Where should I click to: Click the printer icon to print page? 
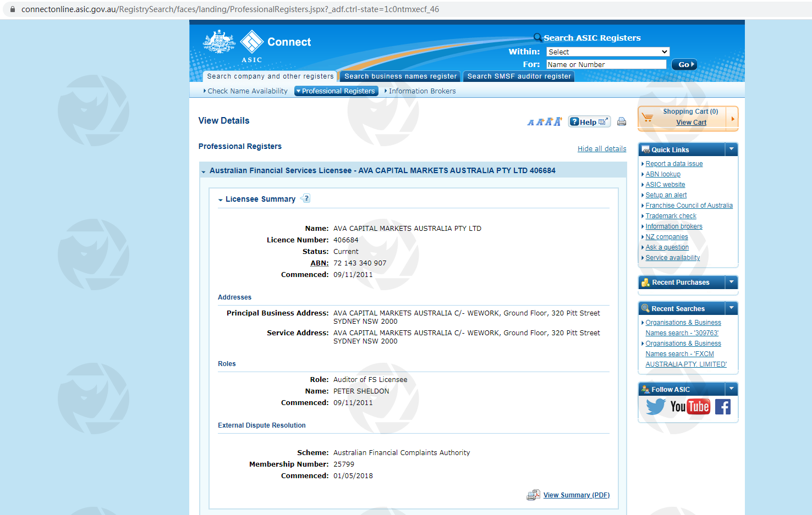pos(621,122)
